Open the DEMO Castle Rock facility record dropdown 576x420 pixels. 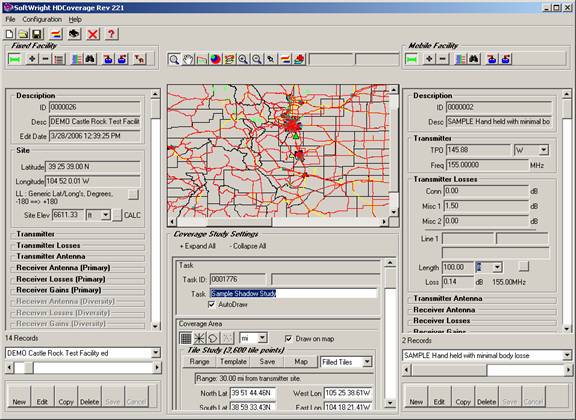tap(156, 353)
